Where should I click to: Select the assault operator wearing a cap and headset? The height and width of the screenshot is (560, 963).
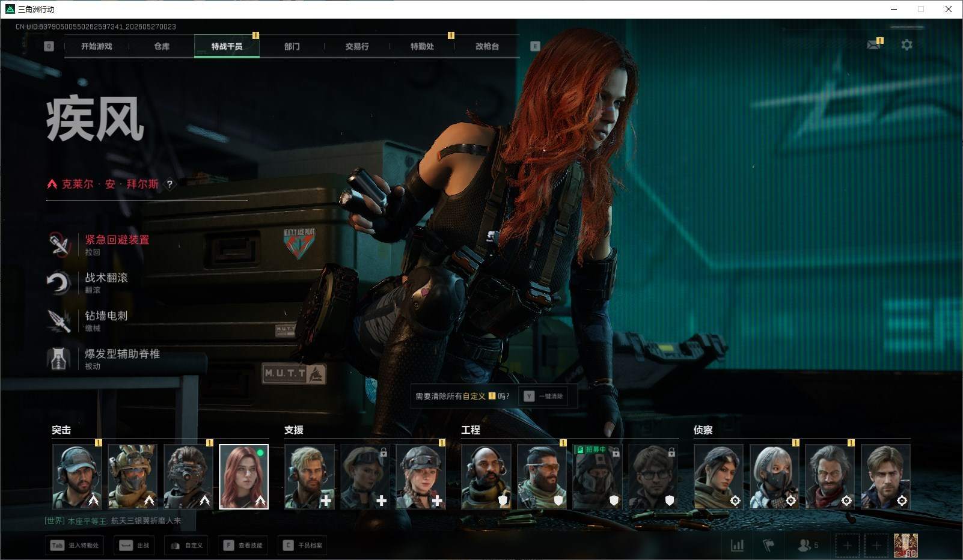click(x=77, y=476)
